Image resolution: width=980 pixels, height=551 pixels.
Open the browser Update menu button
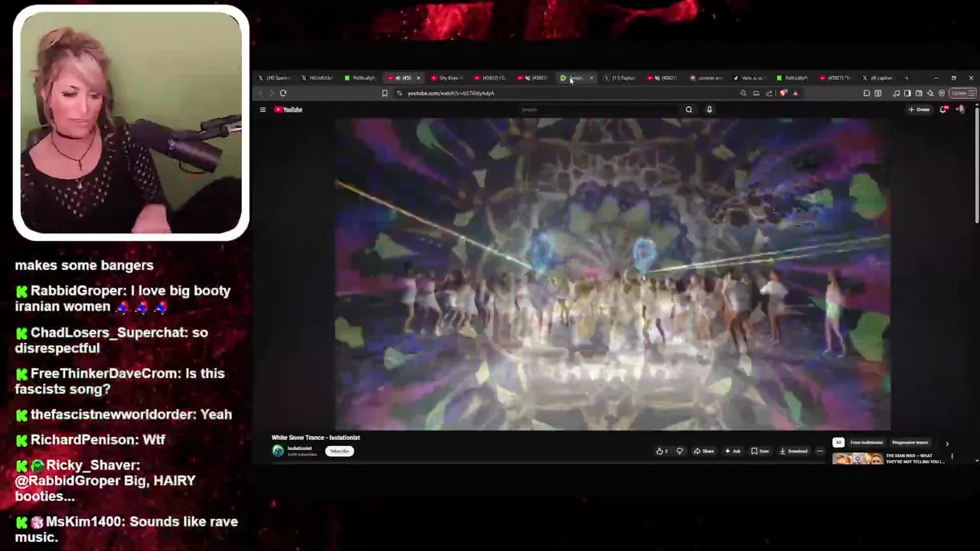(x=962, y=93)
